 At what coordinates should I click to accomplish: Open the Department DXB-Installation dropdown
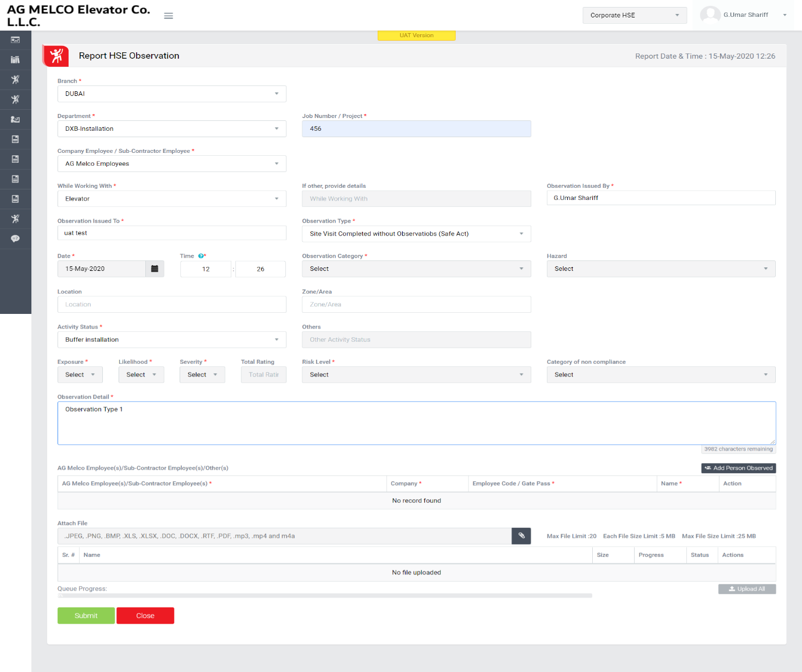click(x=172, y=128)
